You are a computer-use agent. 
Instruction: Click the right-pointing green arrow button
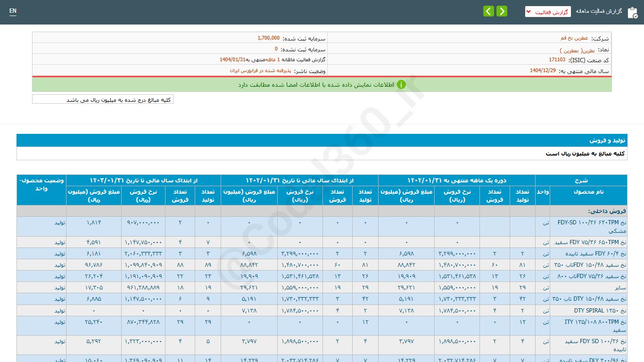click(x=502, y=11)
